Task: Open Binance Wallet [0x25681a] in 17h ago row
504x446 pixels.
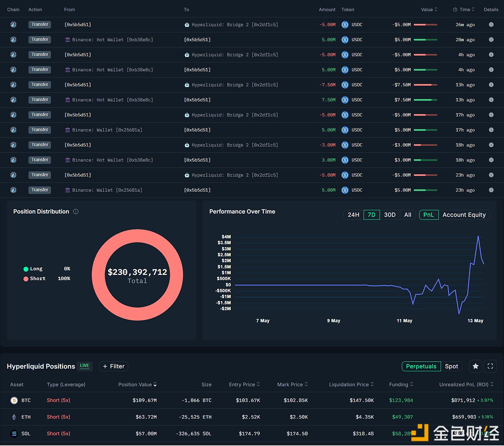Action: 107,130
